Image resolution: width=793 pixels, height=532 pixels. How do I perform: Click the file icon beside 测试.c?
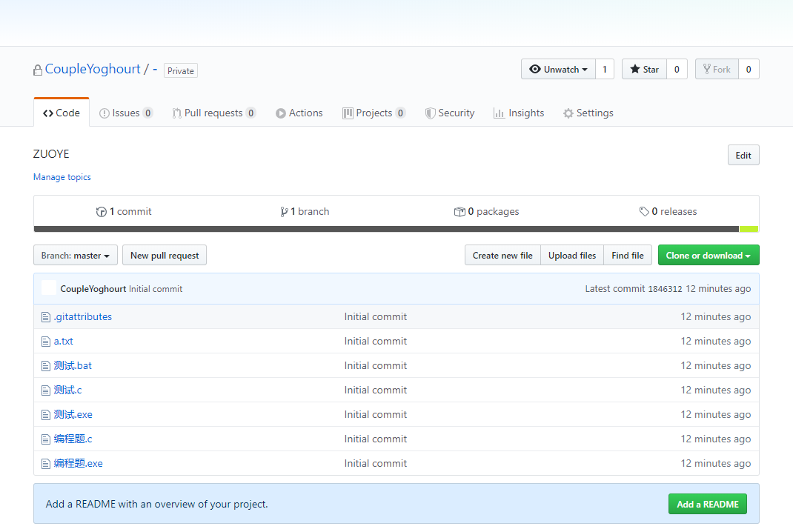click(x=45, y=390)
